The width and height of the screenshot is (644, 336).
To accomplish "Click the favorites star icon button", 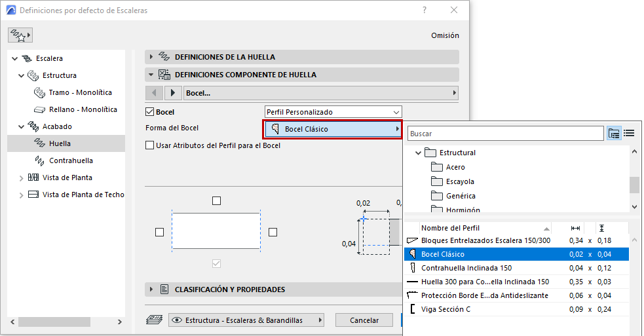I will tap(20, 35).
